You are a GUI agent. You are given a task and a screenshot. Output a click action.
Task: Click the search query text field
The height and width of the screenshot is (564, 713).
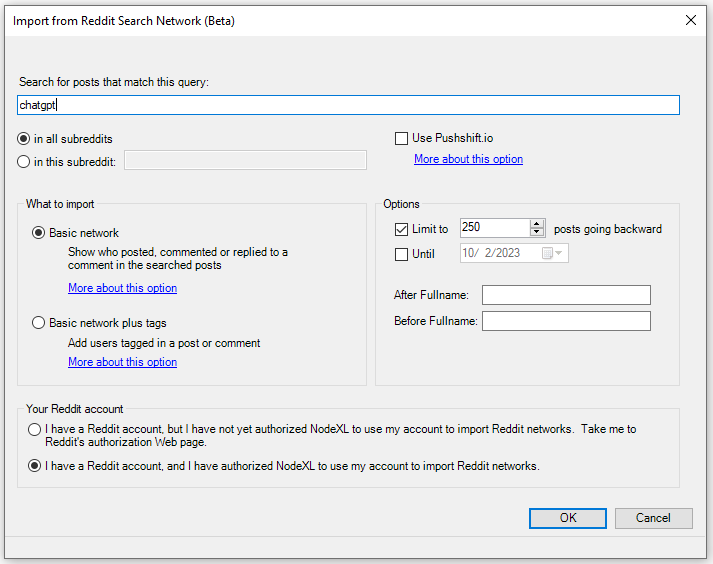[x=348, y=105]
